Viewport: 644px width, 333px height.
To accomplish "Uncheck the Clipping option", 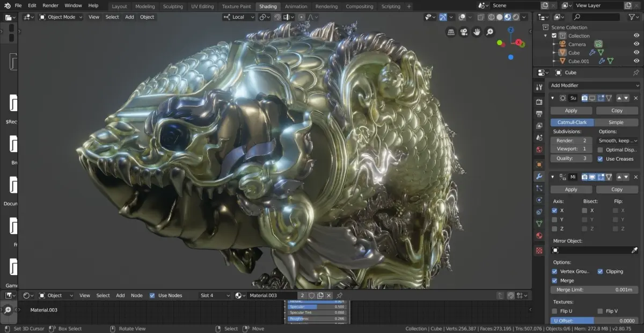I will coord(600,271).
